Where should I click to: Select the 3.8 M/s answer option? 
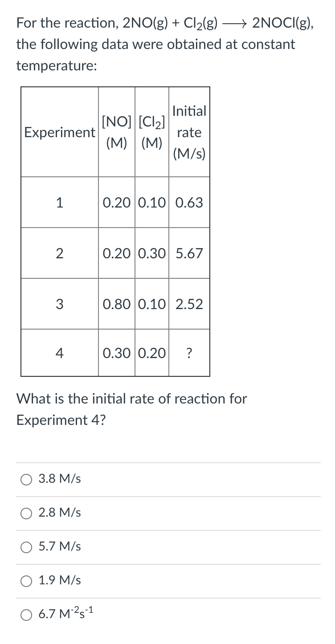point(26,479)
